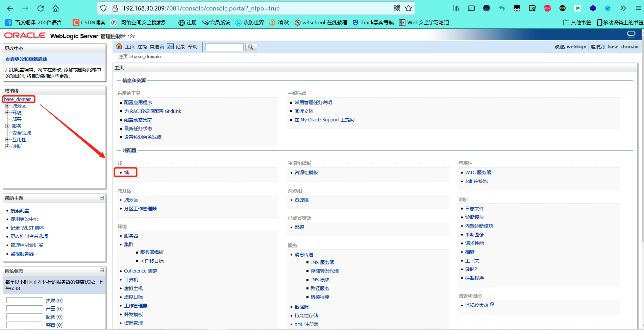The image size is (644, 330).
Task: Click the WebLogic console home house icon
Action: 119,46
